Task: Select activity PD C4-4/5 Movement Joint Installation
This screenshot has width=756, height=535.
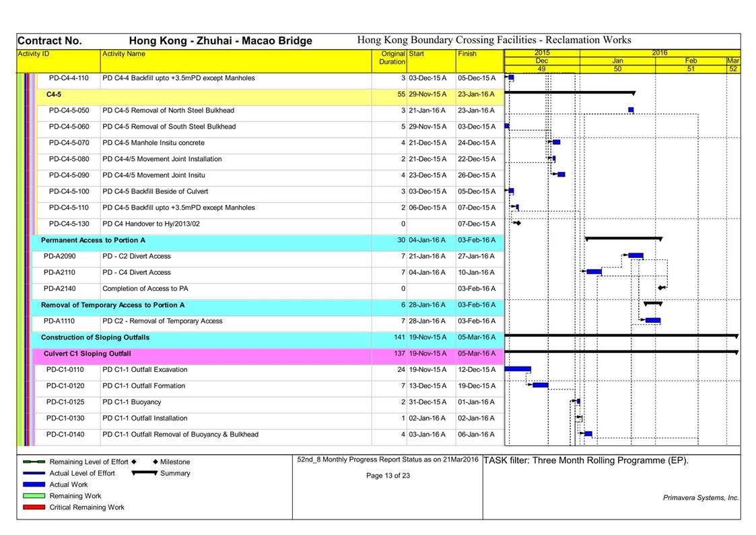Action: [x=162, y=159]
